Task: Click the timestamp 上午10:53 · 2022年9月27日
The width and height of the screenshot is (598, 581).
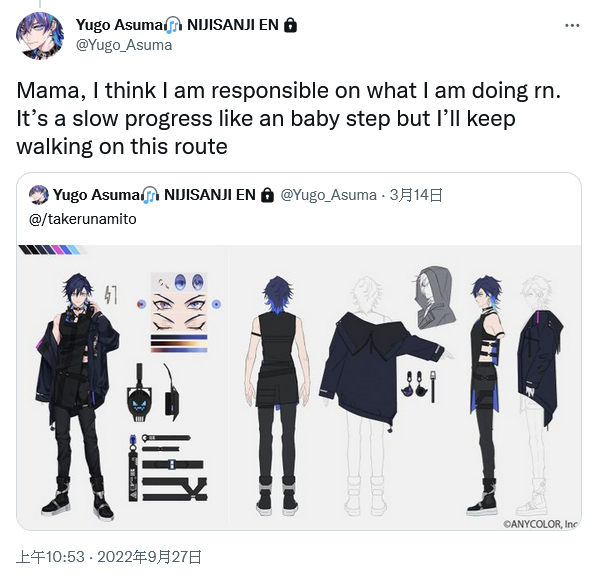Action: pyautogui.click(x=109, y=557)
